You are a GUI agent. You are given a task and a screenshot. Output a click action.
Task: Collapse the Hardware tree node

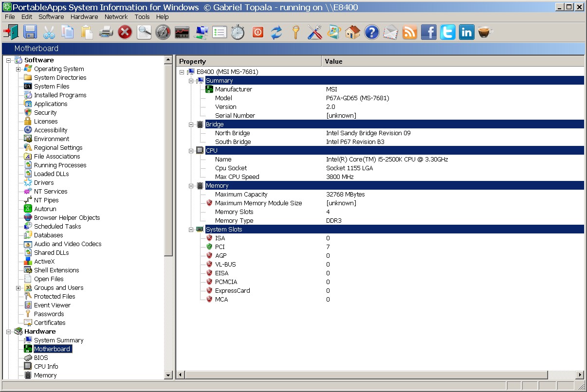[8, 332]
